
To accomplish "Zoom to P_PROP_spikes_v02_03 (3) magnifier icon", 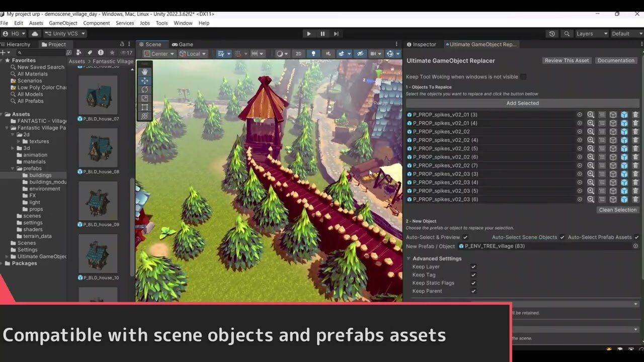I will tap(591, 174).
